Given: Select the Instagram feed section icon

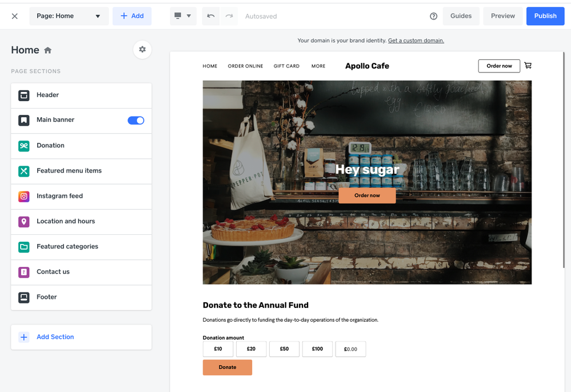Looking at the screenshot, I should 24,196.
